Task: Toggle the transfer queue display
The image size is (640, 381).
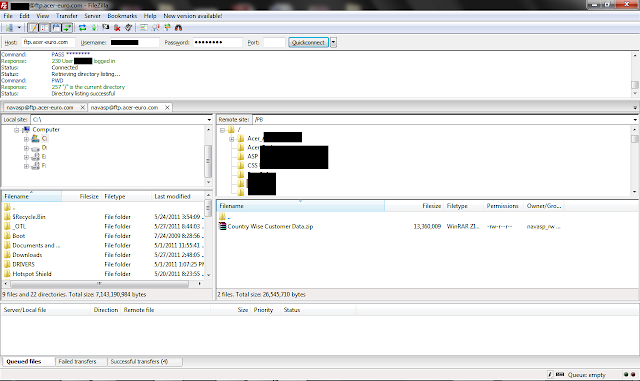Action: [x=67, y=28]
